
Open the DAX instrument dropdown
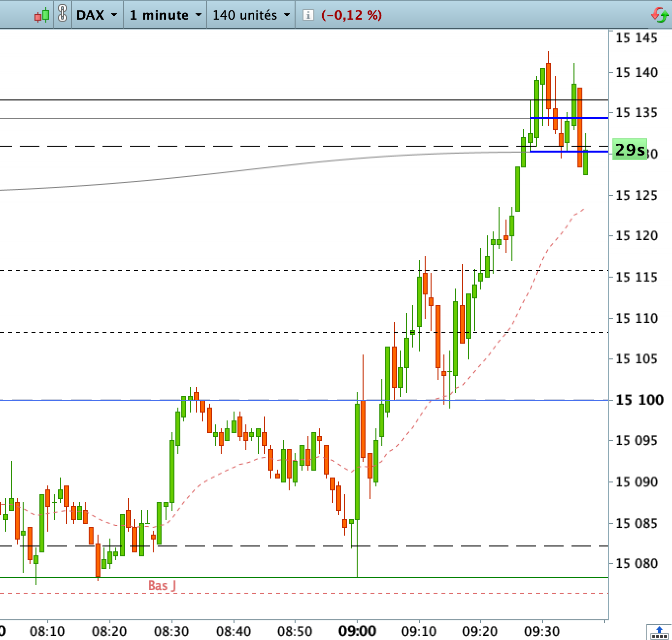[x=97, y=15]
